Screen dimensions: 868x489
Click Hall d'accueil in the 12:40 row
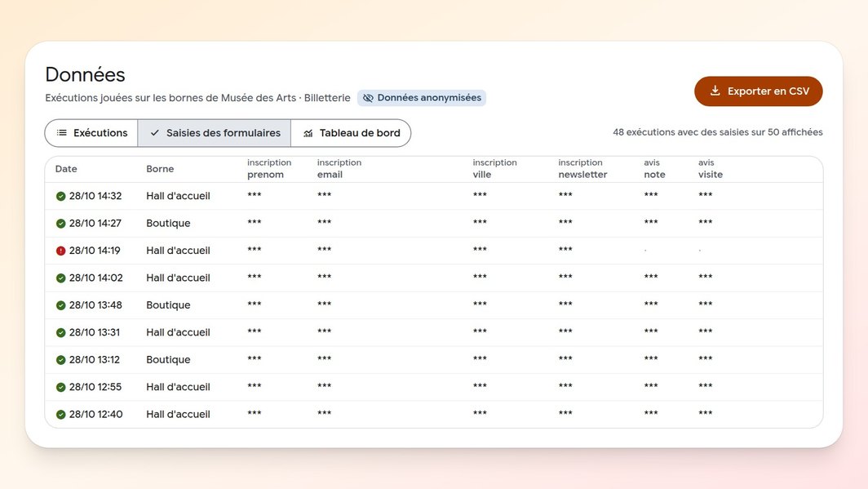(178, 414)
